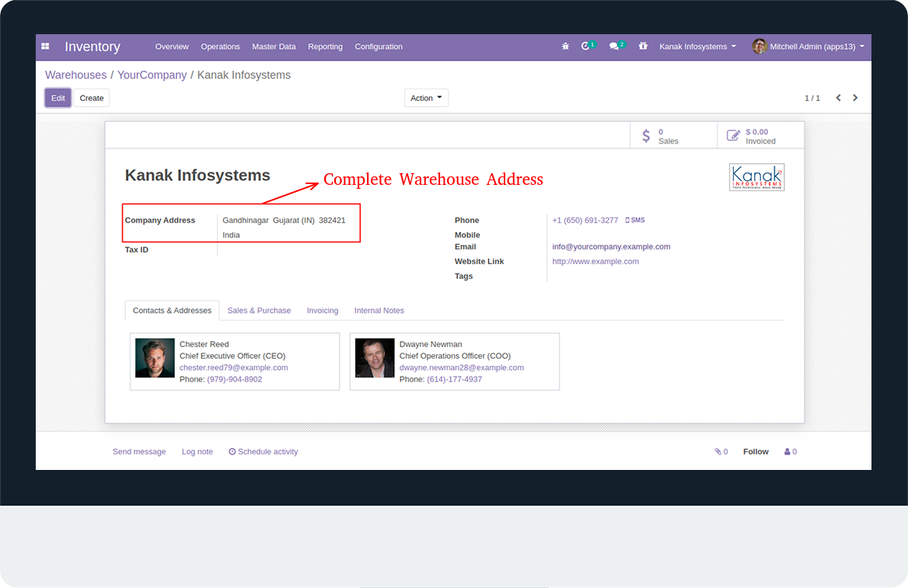
Task: Click Schedule activity link
Action: point(264,451)
